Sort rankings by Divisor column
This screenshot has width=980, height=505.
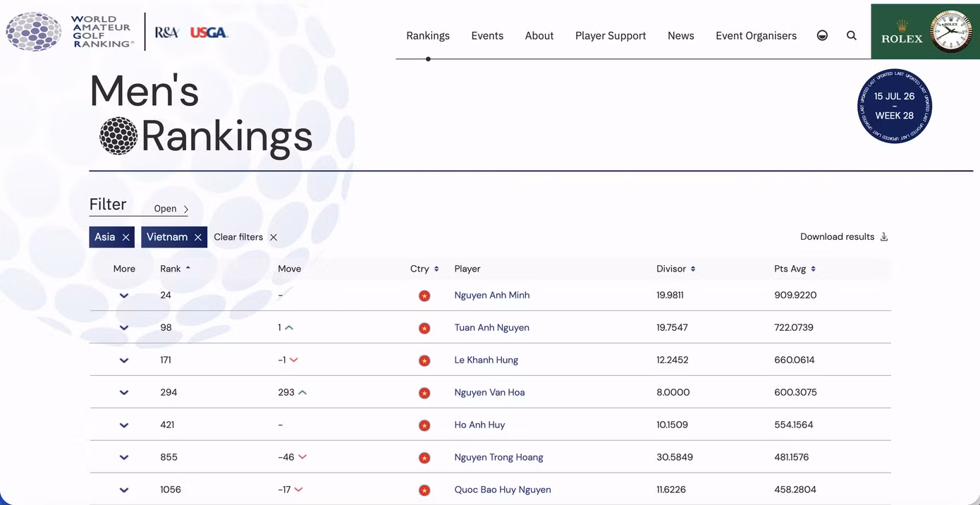pyautogui.click(x=675, y=269)
